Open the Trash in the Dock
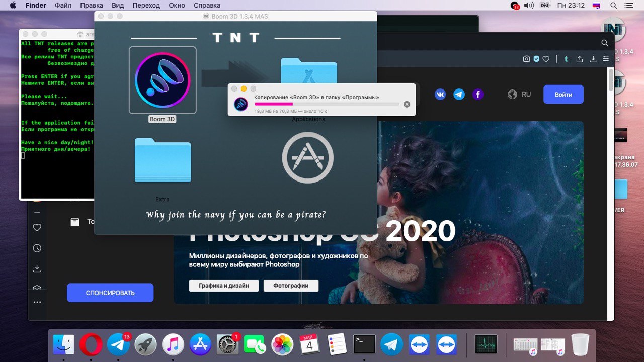 click(x=580, y=345)
